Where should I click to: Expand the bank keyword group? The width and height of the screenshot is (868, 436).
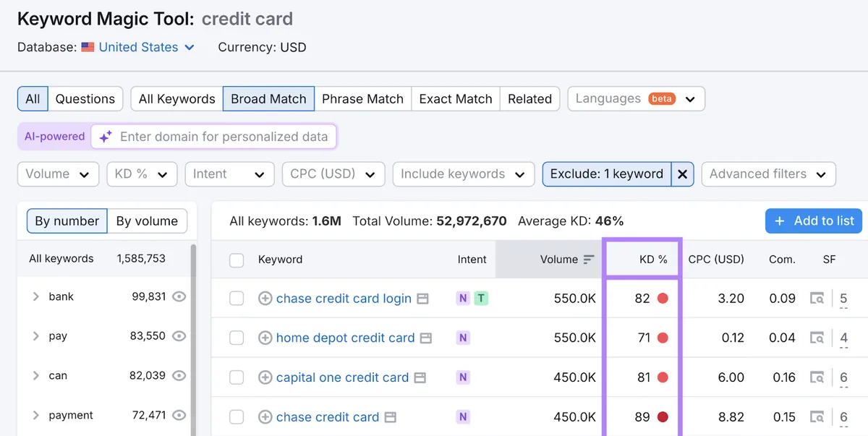pos(35,296)
